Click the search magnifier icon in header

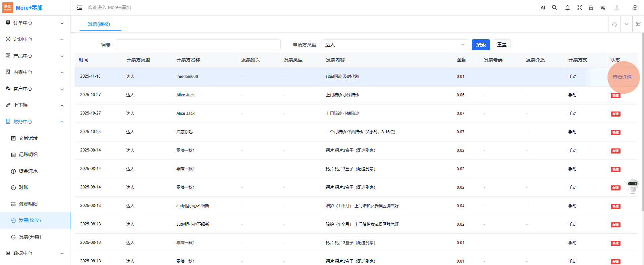554,8
